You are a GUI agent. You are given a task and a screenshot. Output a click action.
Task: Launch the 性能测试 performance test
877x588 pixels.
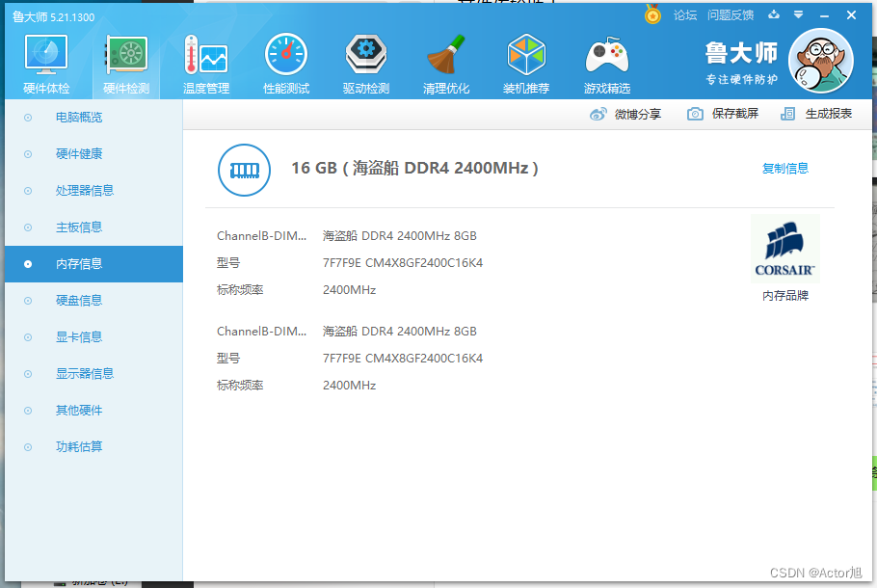tap(286, 64)
